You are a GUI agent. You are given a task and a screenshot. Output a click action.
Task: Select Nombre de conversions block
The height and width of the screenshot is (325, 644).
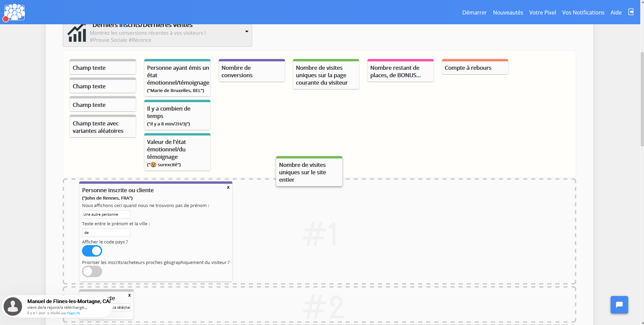[x=252, y=70]
